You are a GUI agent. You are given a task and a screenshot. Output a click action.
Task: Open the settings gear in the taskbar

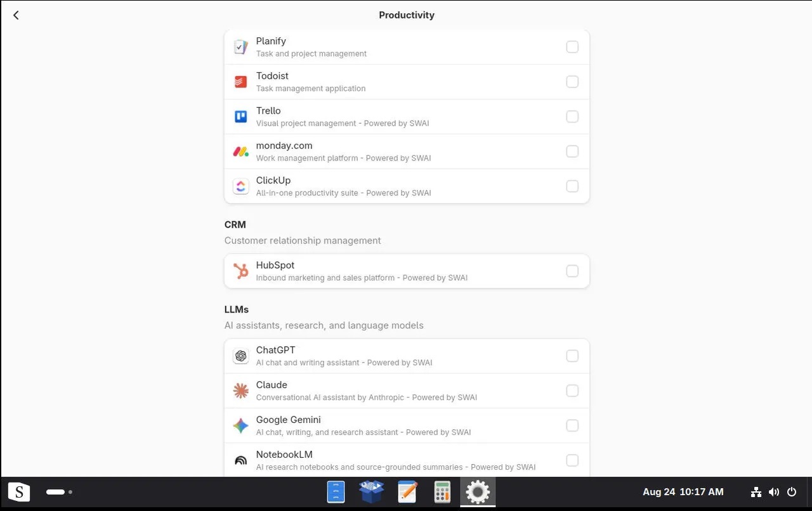478,492
